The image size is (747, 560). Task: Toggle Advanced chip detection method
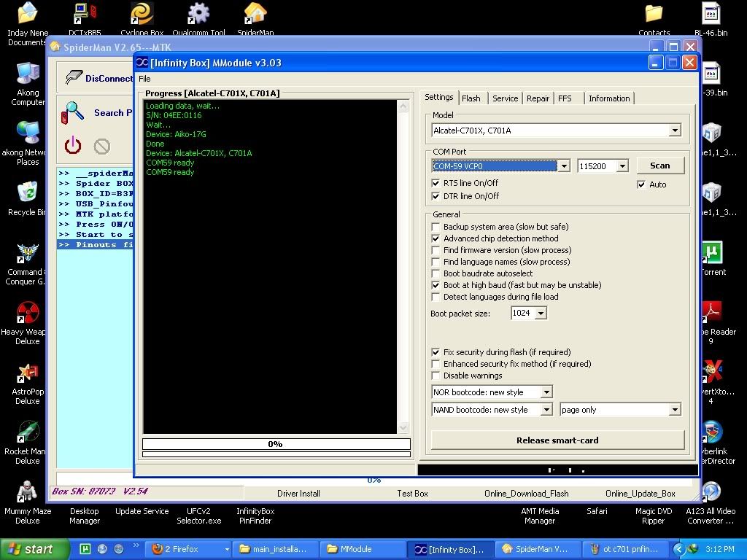point(436,238)
